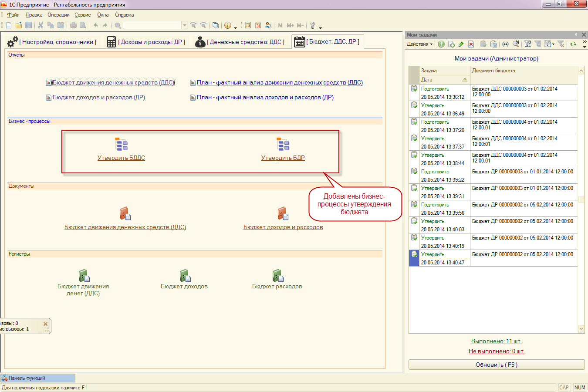Click the Утвердить БДДС link

[121, 158]
